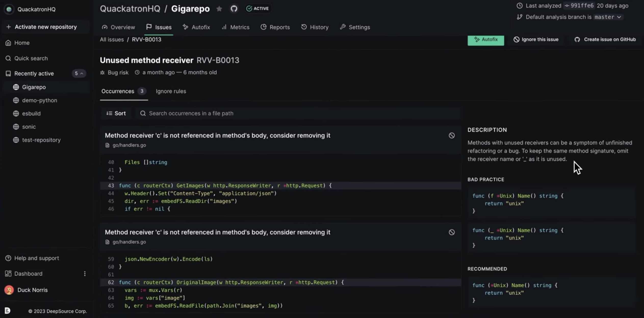644x318 pixels.
Task: Open the GitHub icon next to Gigarepo
Action: [234, 9]
